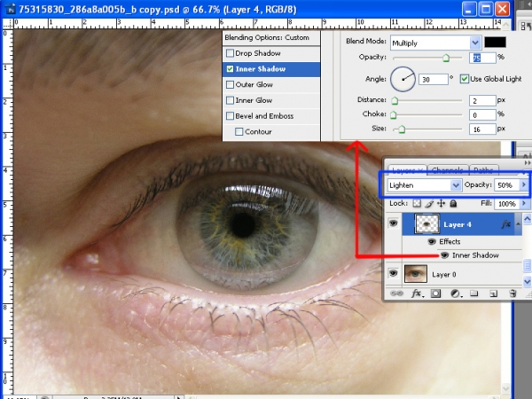The image size is (532, 399).
Task: Enable Contour checkbox
Action: (239, 131)
